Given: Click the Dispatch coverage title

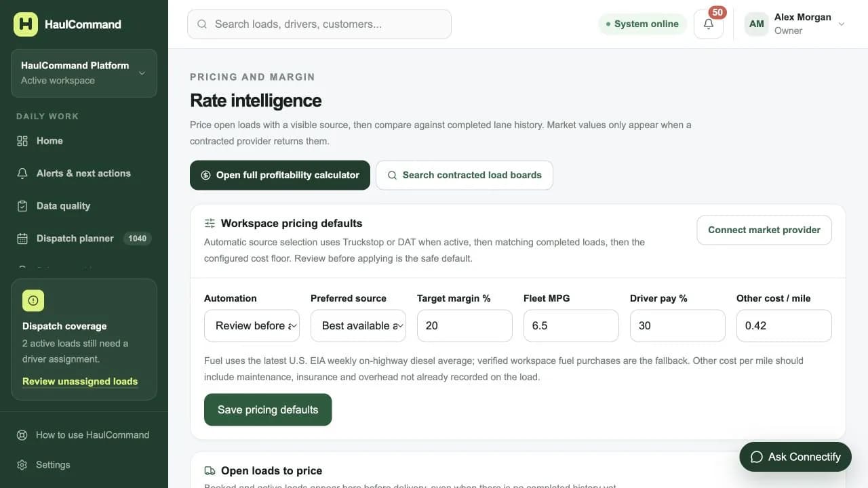Looking at the screenshot, I should point(64,326).
